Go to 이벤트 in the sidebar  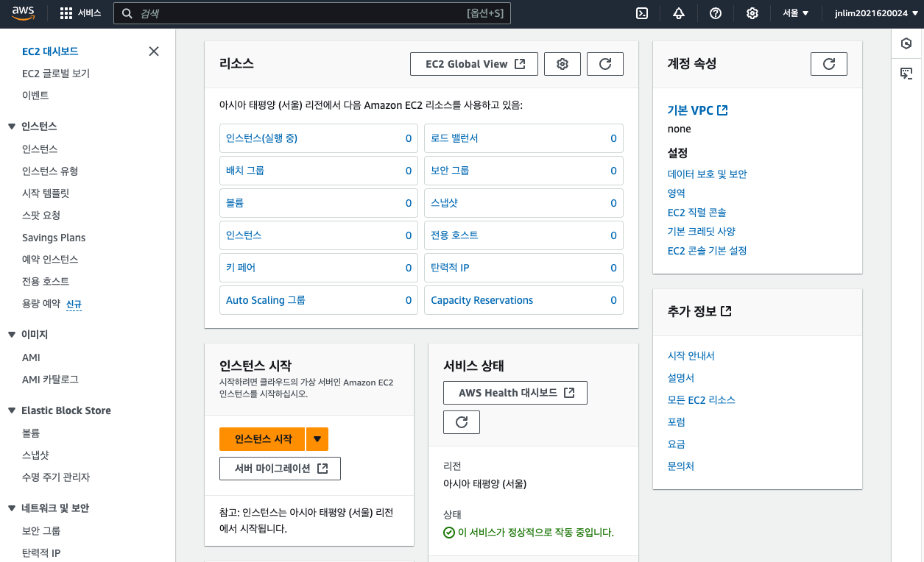point(35,96)
